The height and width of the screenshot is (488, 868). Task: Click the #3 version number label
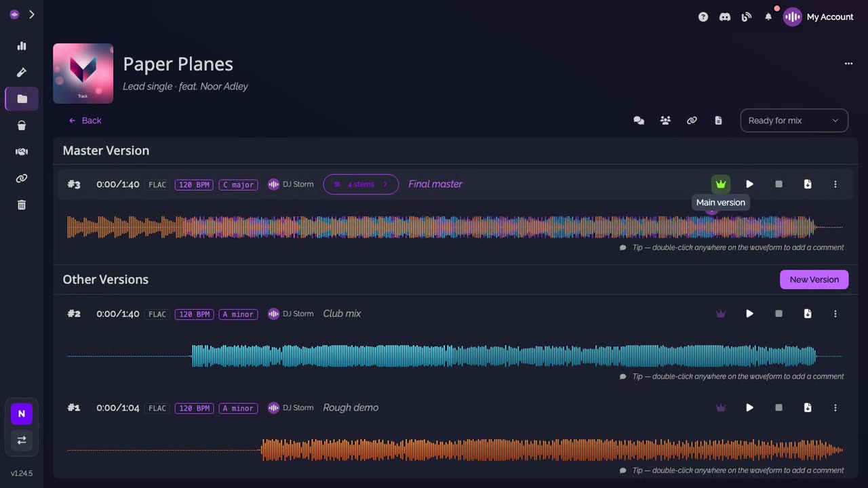pyautogui.click(x=74, y=184)
